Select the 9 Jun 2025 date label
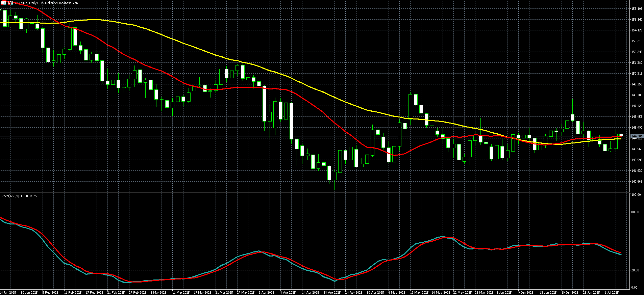 (x=526, y=293)
